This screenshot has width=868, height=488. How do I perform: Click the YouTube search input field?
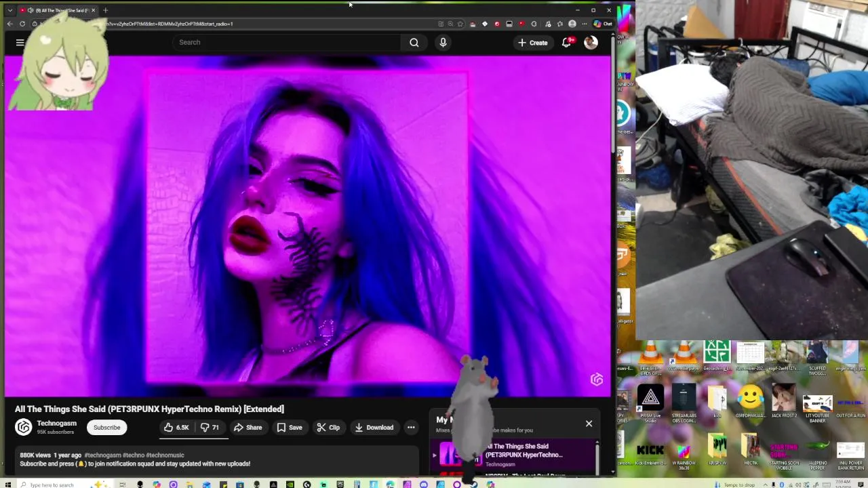coord(288,42)
